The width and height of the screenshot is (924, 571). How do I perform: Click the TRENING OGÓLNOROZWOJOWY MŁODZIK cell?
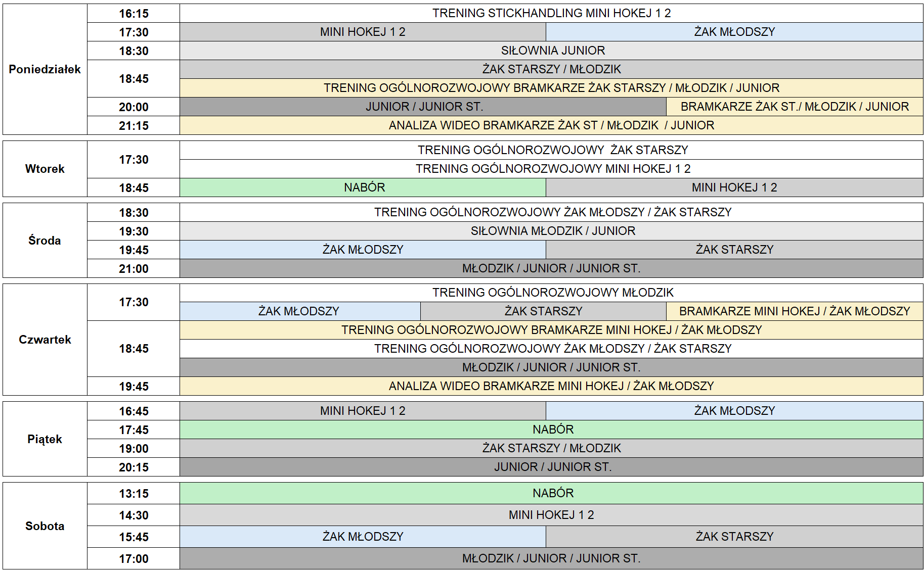551,293
